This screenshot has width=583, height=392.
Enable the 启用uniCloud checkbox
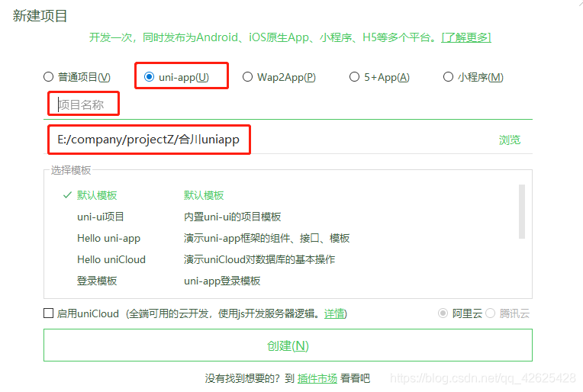48,313
